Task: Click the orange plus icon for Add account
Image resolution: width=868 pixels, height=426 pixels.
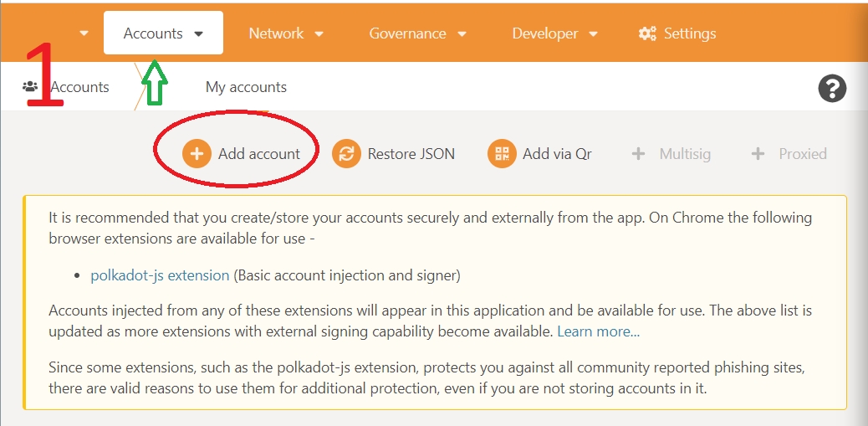Action: [x=197, y=154]
